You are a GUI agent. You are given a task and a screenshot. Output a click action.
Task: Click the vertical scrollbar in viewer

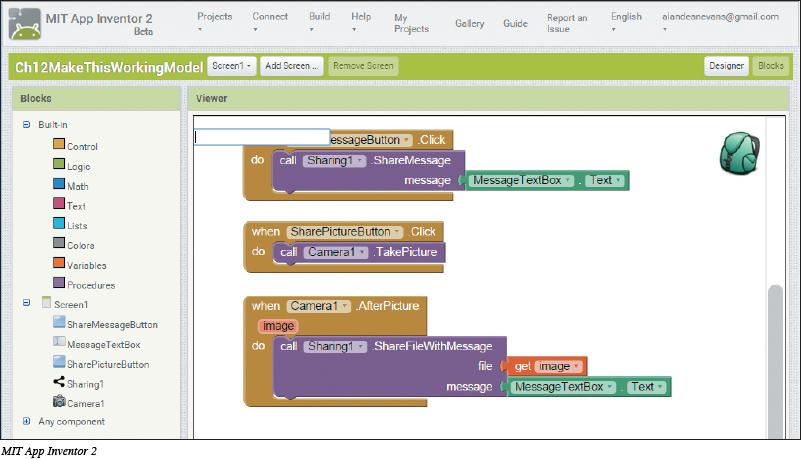[775, 361]
